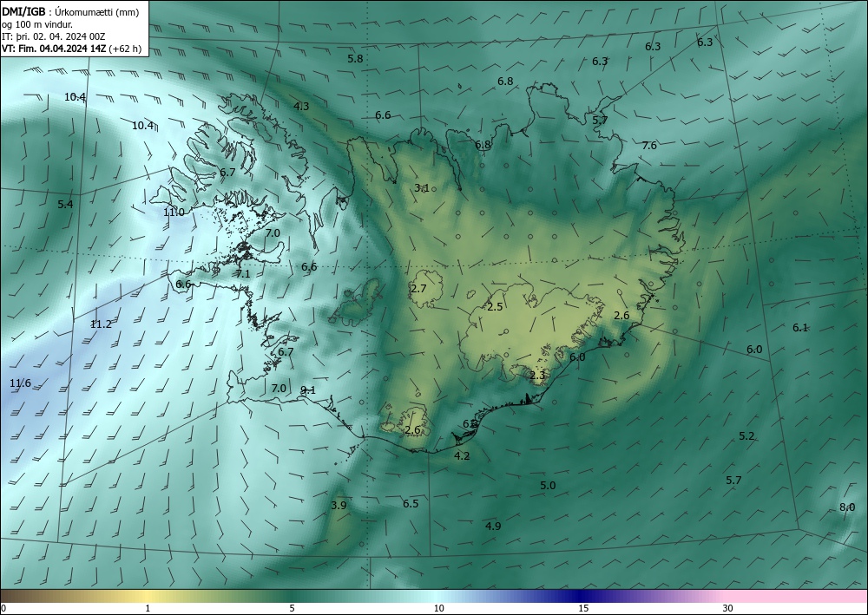Click the map value 11.6

click(21, 383)
